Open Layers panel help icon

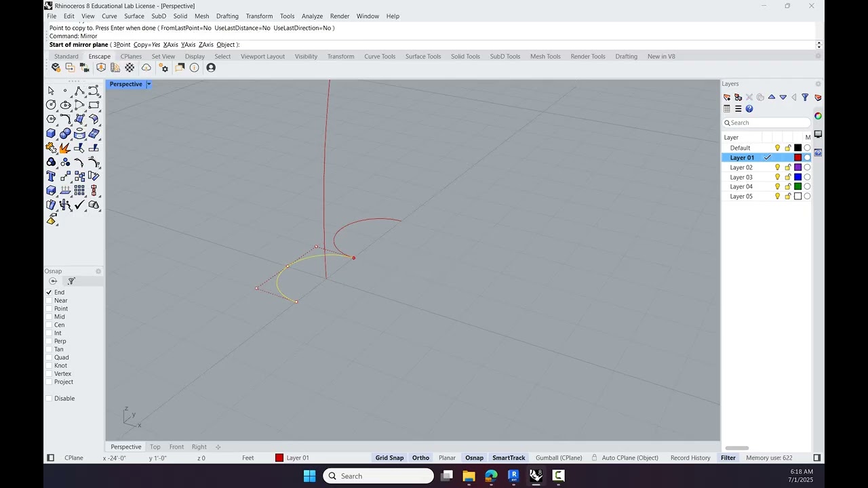(749, 108)
